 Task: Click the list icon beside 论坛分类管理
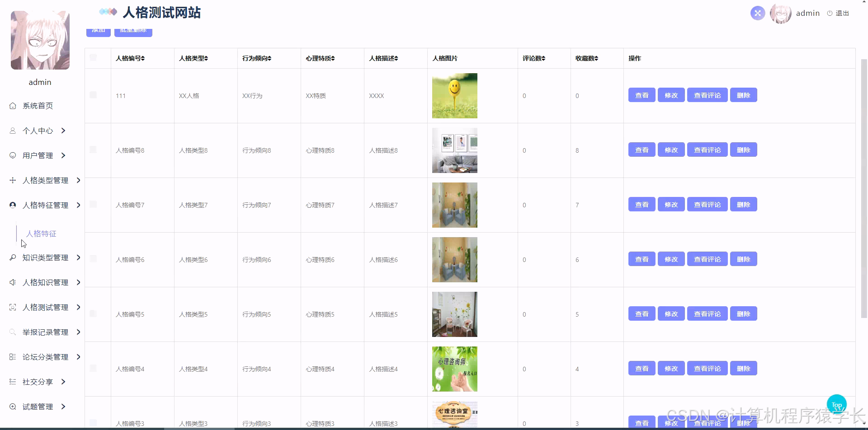point(13,357)
